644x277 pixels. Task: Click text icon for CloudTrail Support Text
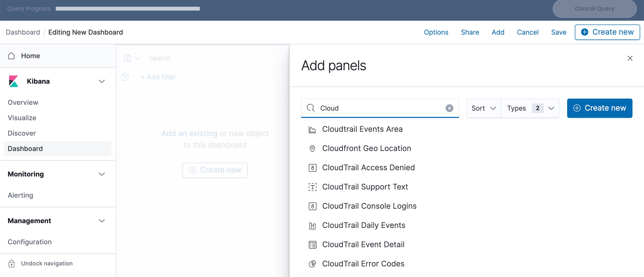(312, 187)
